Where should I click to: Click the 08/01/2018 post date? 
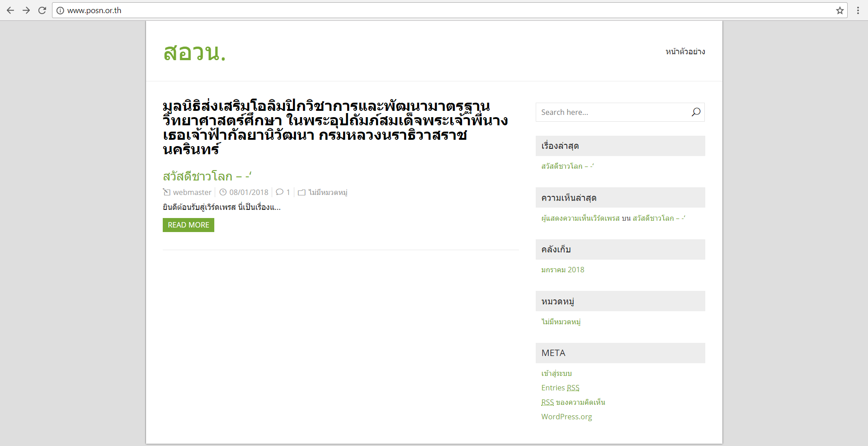249,192
